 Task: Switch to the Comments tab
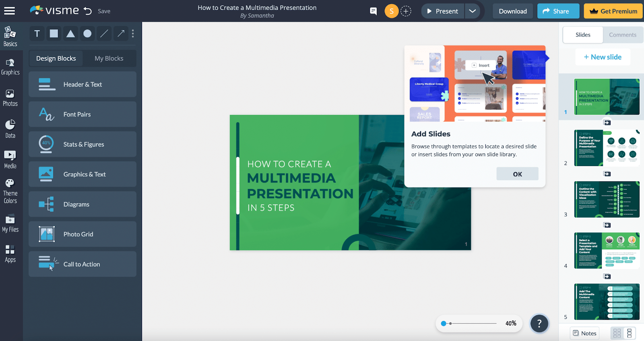622,35
